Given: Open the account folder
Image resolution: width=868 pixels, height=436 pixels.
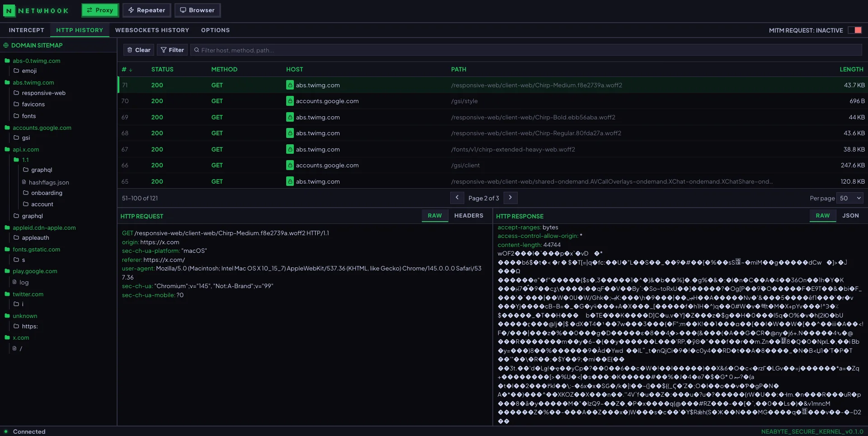Looking at the screenshot, I should click(x=38, y=204).
